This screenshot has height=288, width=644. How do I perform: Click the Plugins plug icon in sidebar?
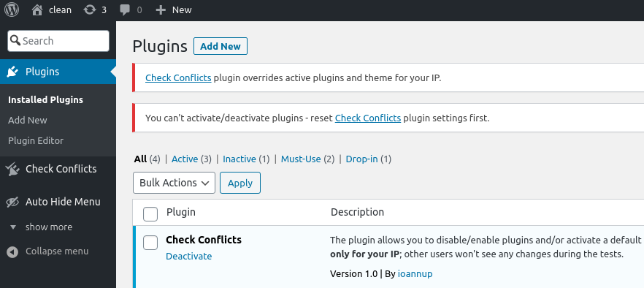12,72
